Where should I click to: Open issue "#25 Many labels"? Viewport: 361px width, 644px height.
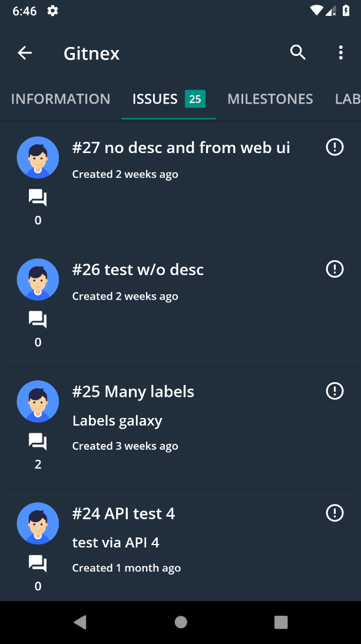pos(133,391)
